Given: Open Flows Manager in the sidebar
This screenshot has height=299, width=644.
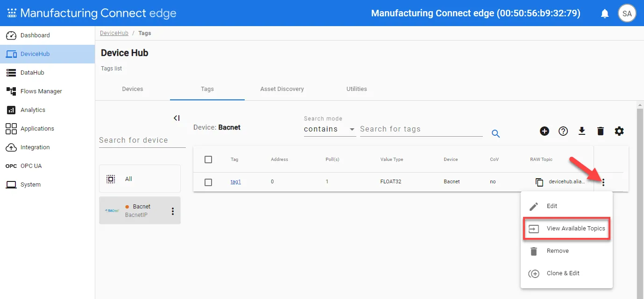Looking at the screenshot, I should (47, 91).
